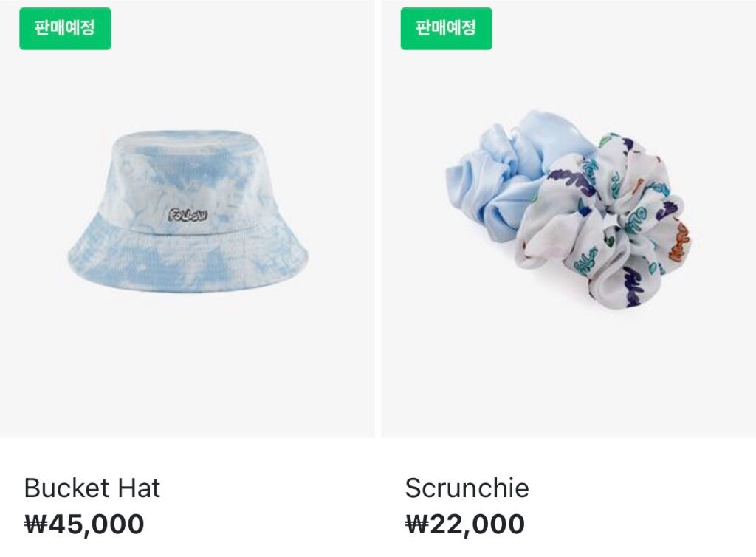This screenshot has height=557, width=756.
Task: Click the ₩45,000 price text
Action: [84, 524]
